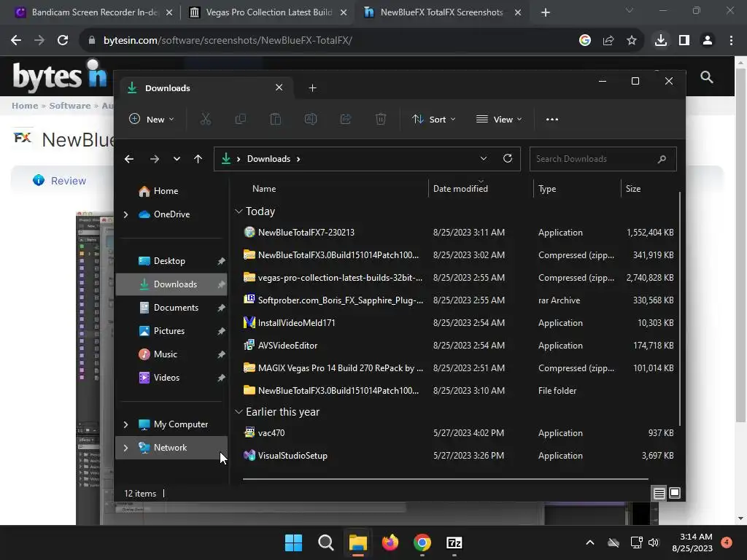The width and height of the screenshot is (747, 560).
Task: Expand address bar history dropdown
Action: point(484,158)
